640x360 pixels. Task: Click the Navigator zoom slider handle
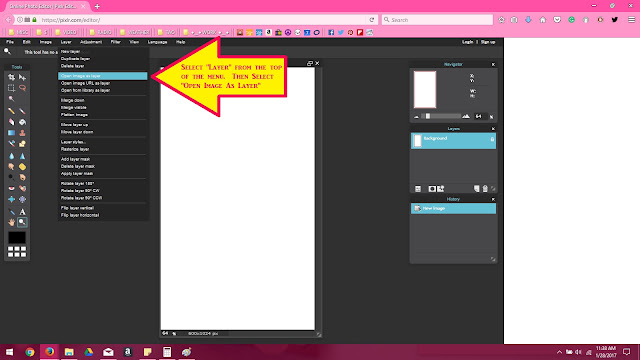pos(428,116)
